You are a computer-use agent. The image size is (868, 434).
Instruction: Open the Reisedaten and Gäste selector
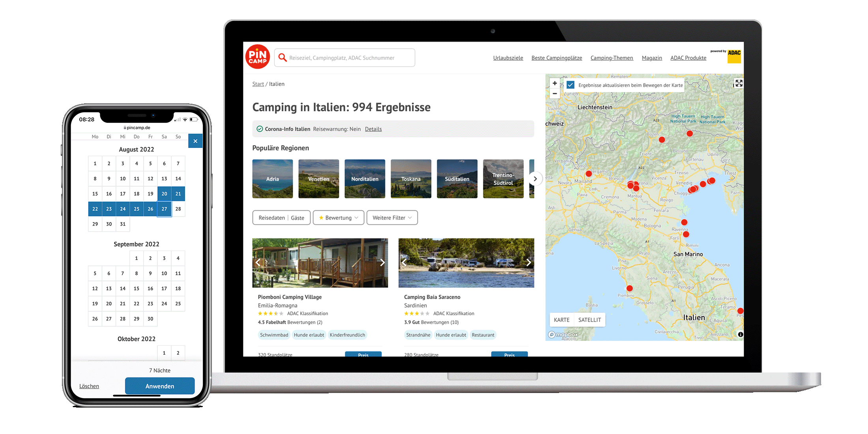tap(281, 218)
